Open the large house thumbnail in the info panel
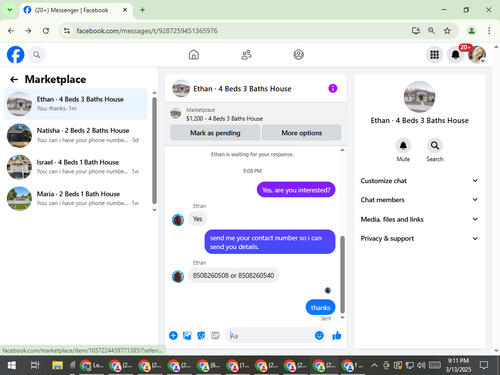Screen dimensions: 500x375 click(419, 97)
